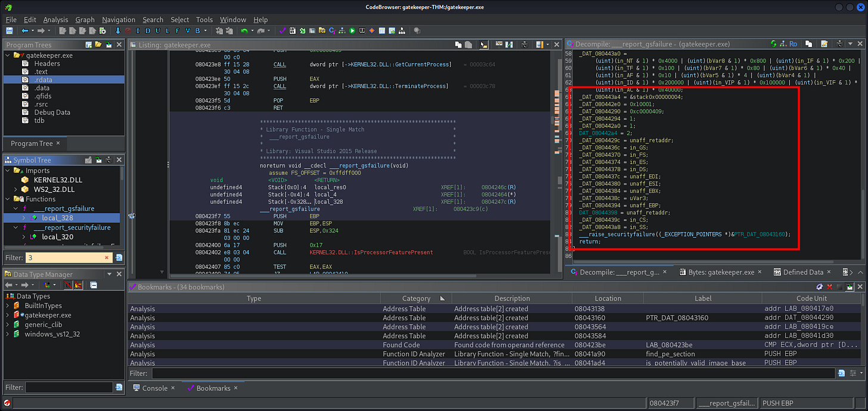Expand the BuiltInTypes data type node

coord(8,306)
